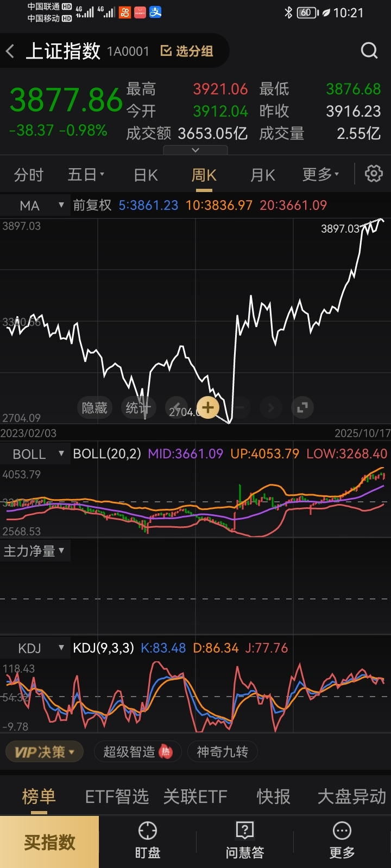Image resolution: width=391 pixels, height=868 pixels.
Task: Select the 快报 tab
Action: point(273,796)
